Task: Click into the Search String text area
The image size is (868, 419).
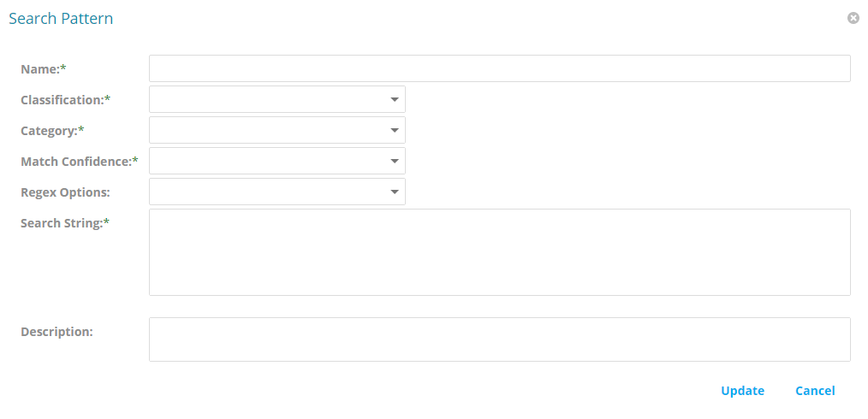Action: [499, 252]
